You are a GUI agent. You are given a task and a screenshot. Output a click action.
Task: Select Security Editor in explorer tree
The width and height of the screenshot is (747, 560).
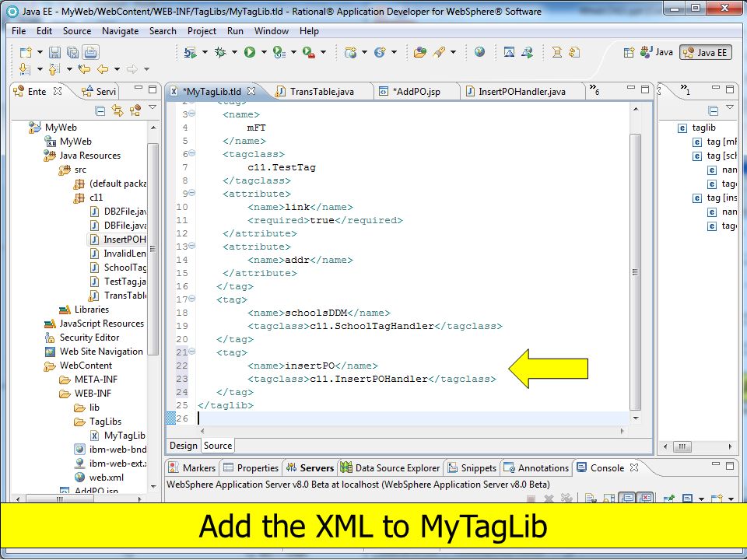(x=82, y=338)
